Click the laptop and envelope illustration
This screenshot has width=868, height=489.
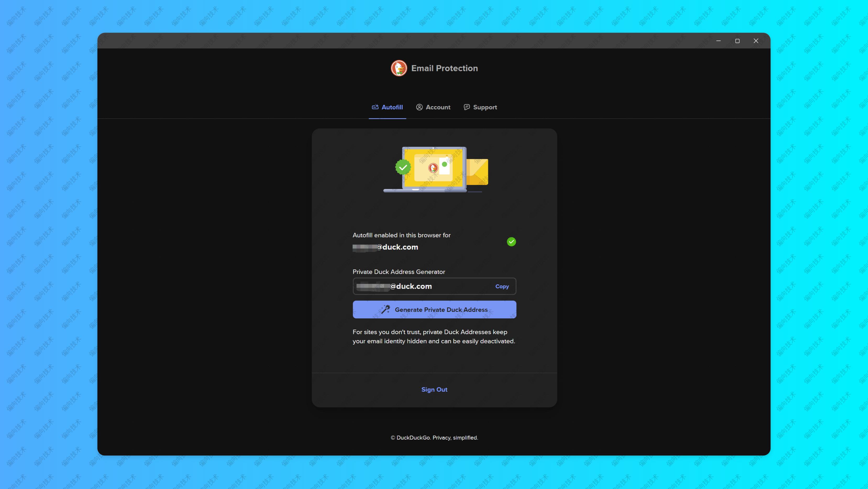(x=436, y=169)
